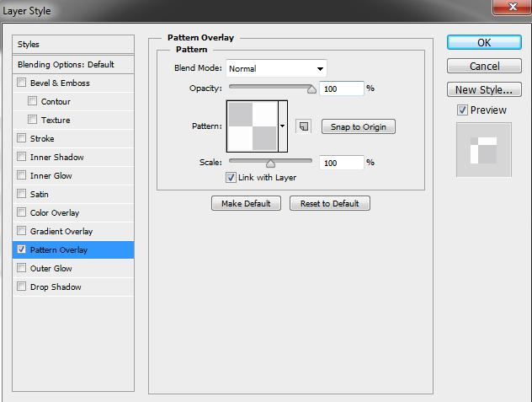
Task: Click the Opacity value field
Action: tap(342, 88)
